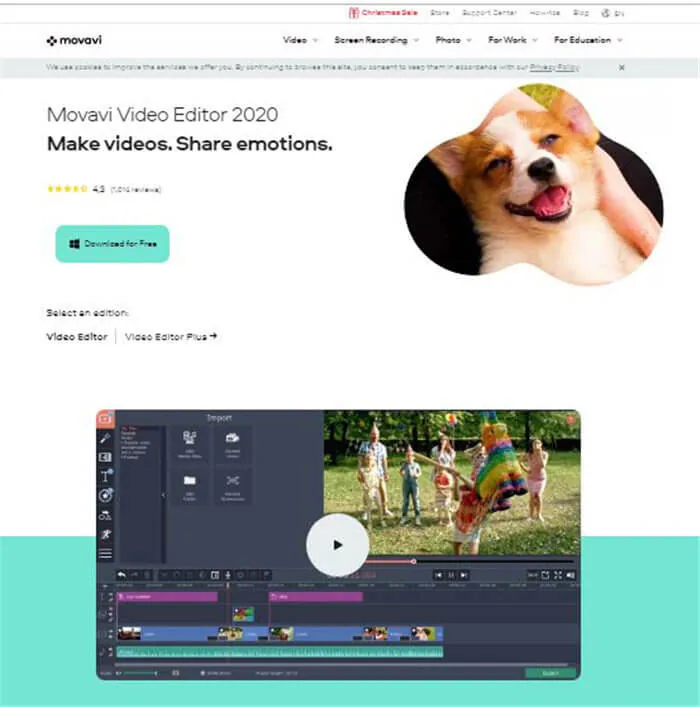
Task: Open the running figure sidebar icon
Action: 106,534
